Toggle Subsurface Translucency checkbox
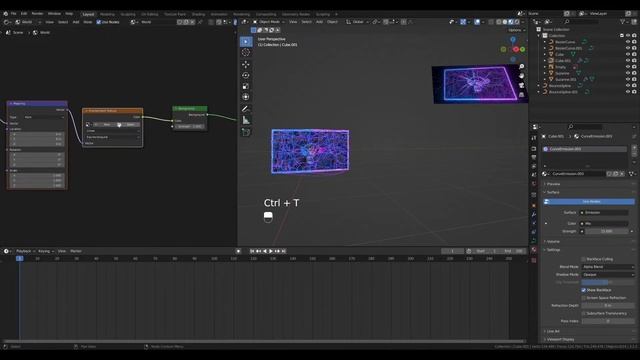 (x=583, y=313)
